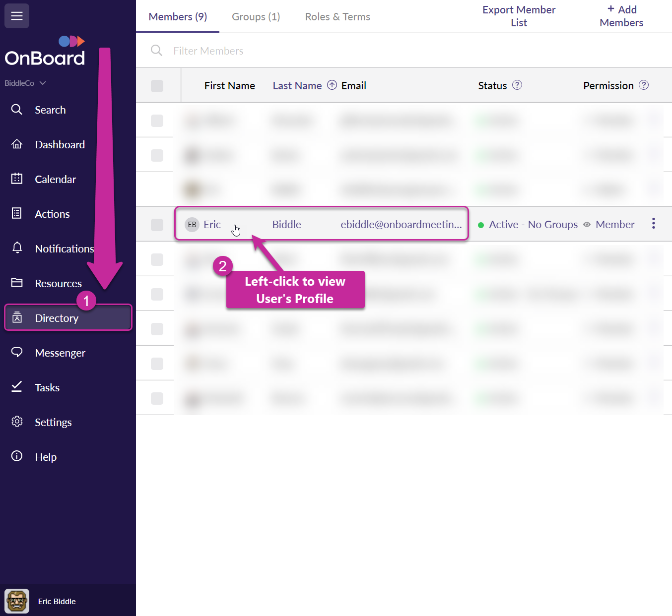Click the Resources folder icon
This screenshot has height=616, width=672.
[17, 283]
